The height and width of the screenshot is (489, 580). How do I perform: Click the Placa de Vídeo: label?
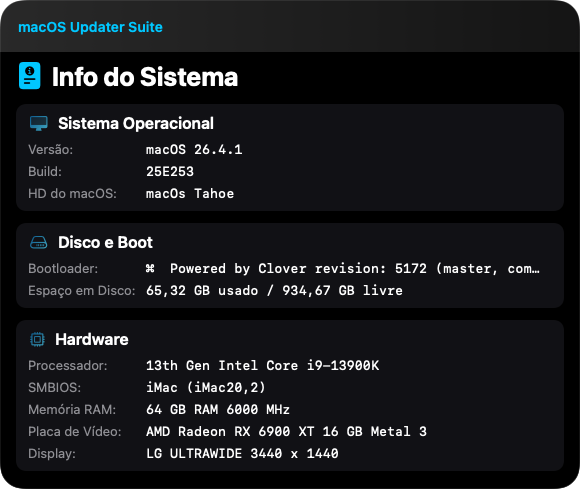coord(75,432)
